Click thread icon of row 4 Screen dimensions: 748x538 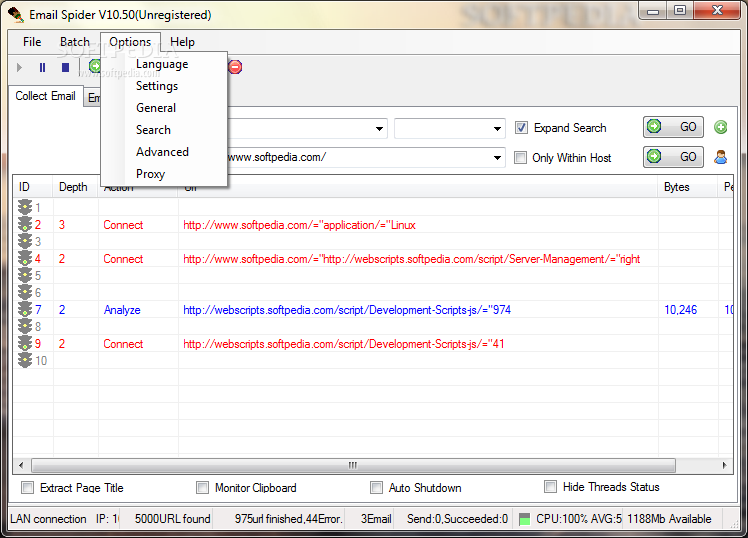[25, 259]
